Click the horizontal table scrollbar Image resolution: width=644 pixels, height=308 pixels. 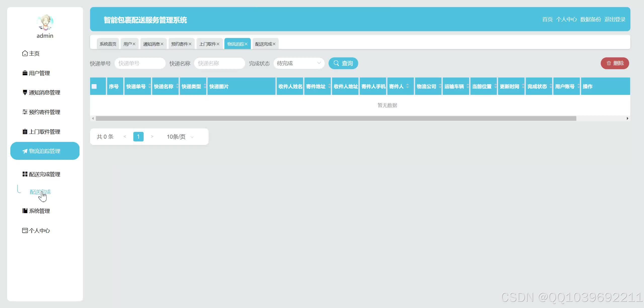(336, 118)
